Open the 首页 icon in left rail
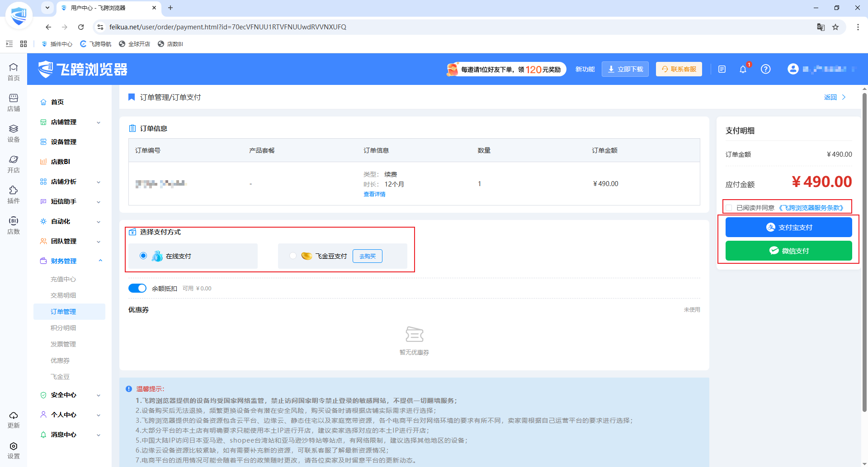Image resolution: width=868 pixels, height=467 pixels. 14,72
